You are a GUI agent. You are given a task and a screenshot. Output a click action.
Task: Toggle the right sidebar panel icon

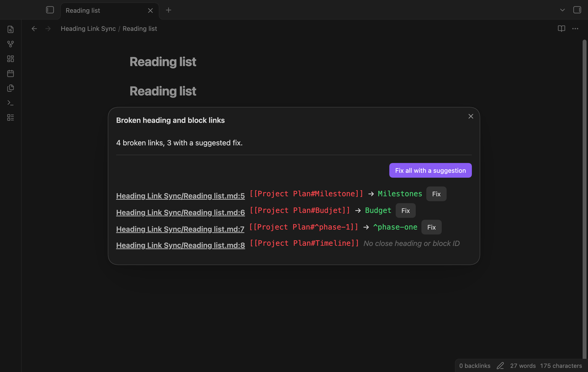pos(577,10)
